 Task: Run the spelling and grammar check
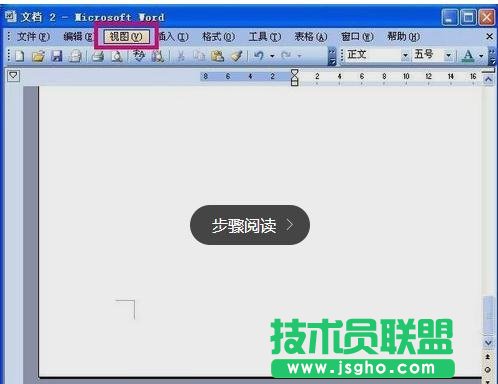pyautogui.click(x=139, y=56)
